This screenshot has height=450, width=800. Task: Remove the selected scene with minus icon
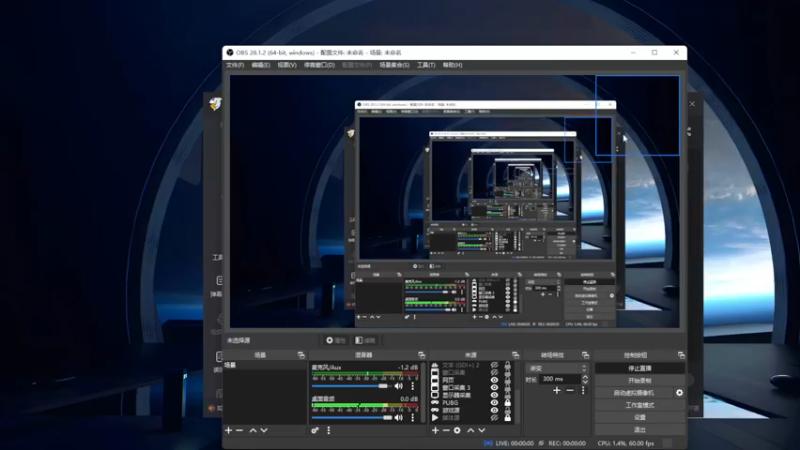[x=239, y=431]
